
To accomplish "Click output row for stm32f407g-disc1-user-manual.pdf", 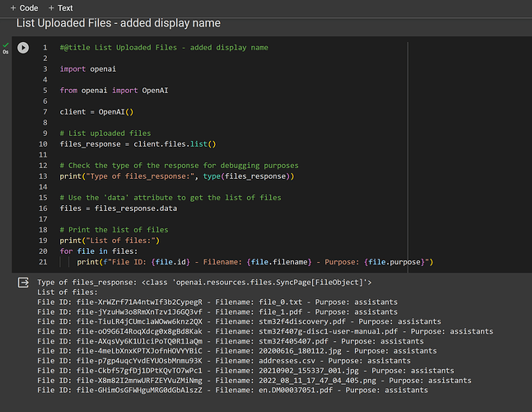I will pos(265,331).
